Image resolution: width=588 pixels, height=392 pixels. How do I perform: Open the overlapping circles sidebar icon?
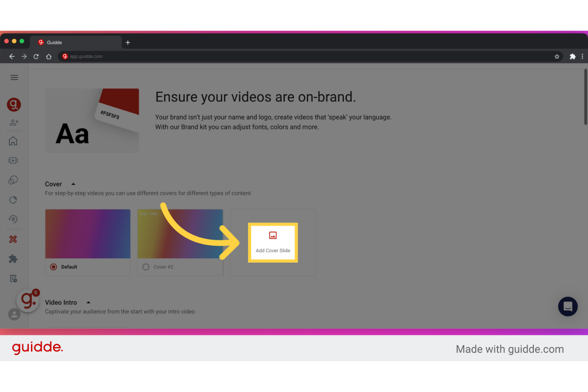(x=13, y=180)
